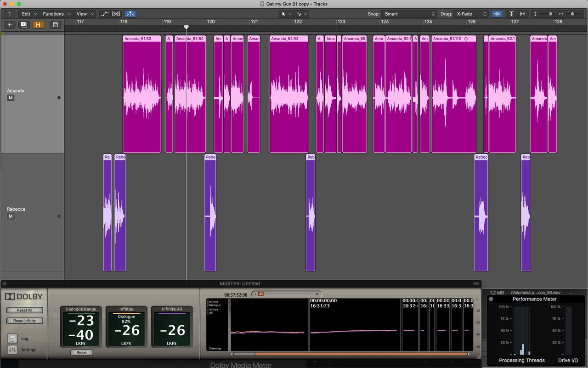Select the Amanda_61.112 region
This screenshot has height=368, width=588.
(454, 94)
